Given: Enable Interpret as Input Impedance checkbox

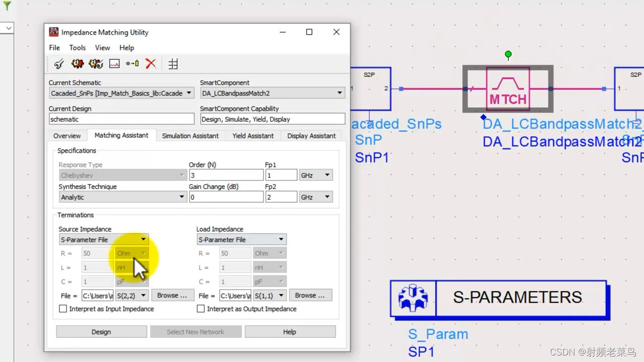Looking at the screenshot, I should point(63,309).
